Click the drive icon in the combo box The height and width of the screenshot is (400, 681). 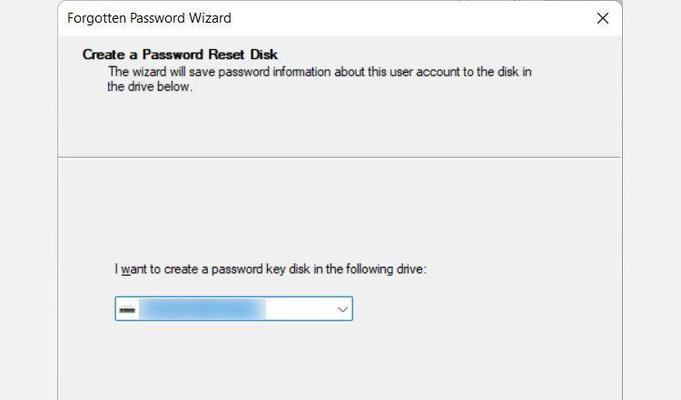pos(127,310)
